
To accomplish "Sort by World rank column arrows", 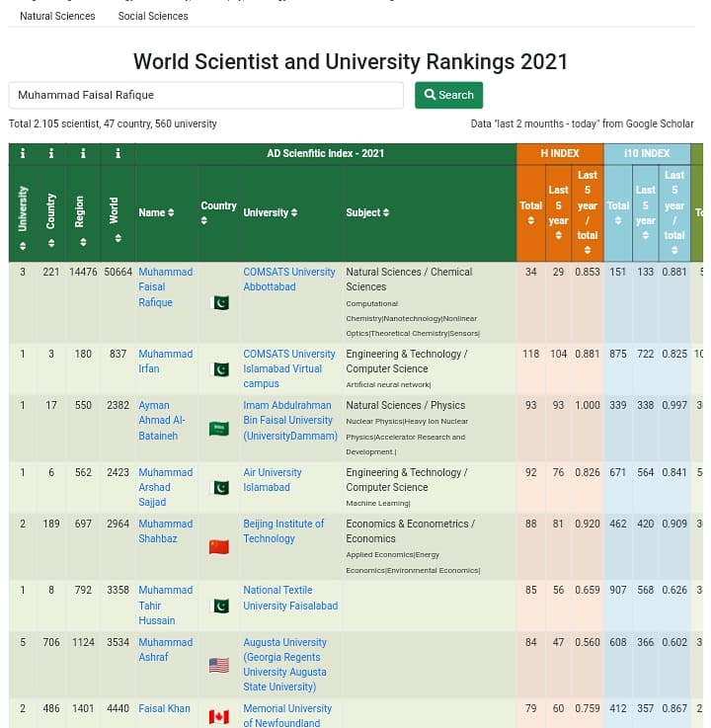I will pos(118,238).
